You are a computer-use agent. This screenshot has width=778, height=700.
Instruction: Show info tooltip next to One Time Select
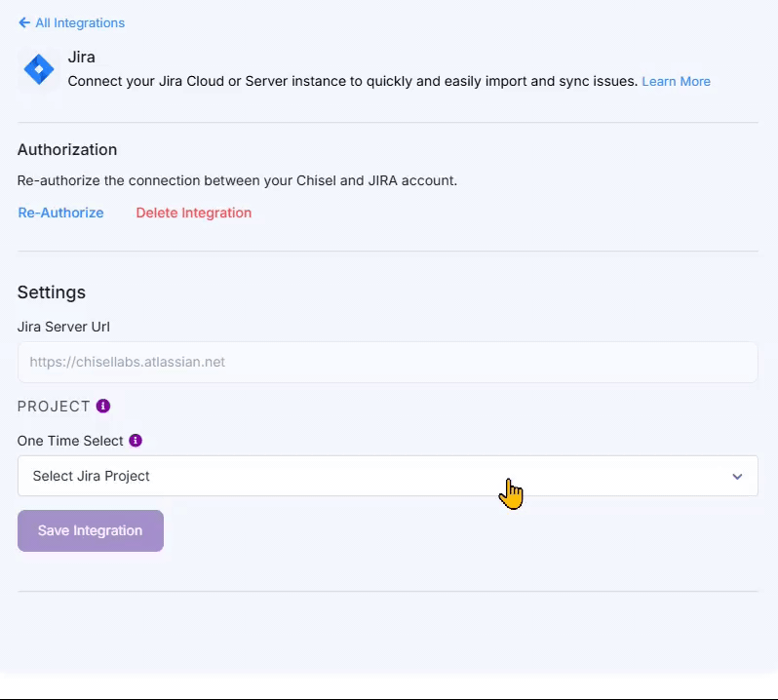(x=136, y=441)
